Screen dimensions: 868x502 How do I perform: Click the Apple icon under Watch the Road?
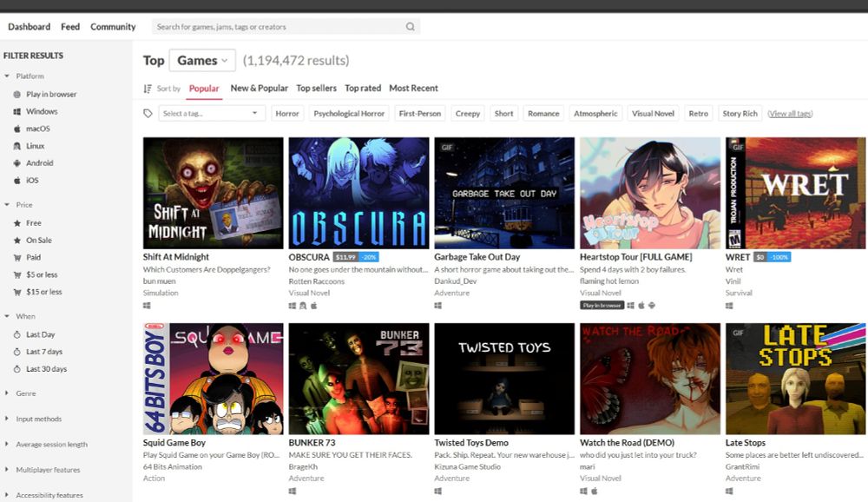[595, 491]
